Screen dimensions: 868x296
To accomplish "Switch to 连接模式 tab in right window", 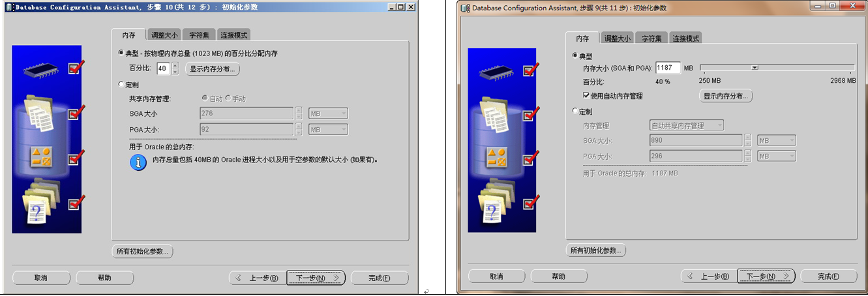I will click(x=686, y=38).
